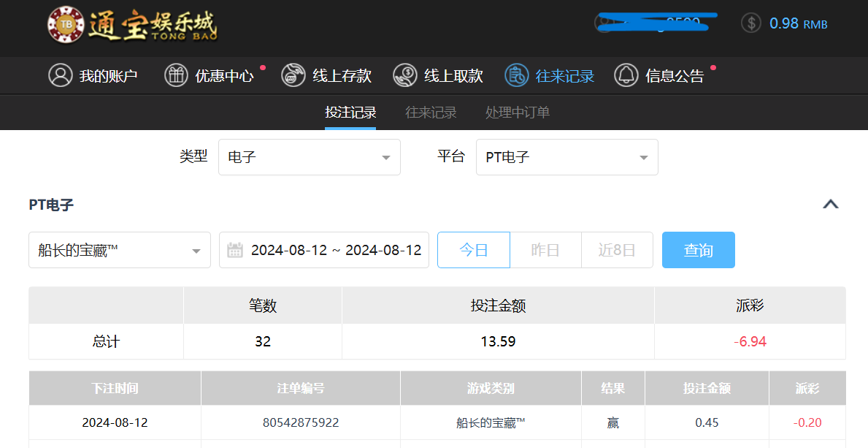Viewport: 868px width, 448px height.
Task: Enable the 近8日 date filter
Action: (617, 250)
